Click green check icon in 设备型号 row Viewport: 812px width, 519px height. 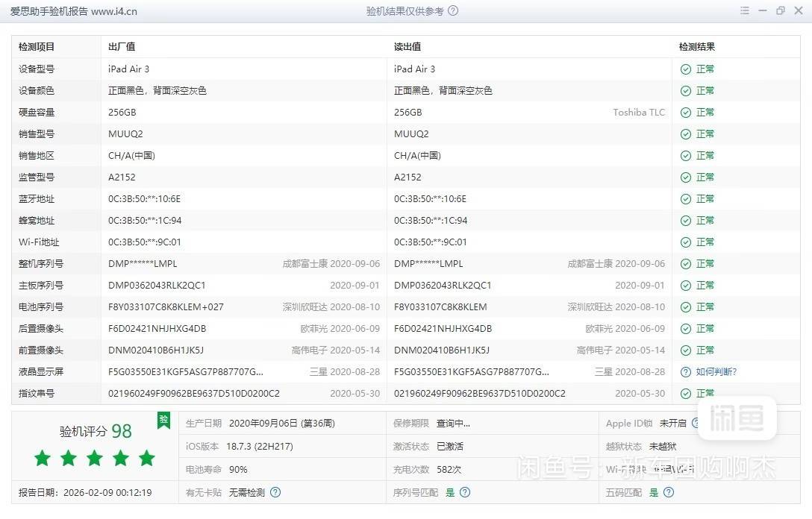[x=685, y=69]
